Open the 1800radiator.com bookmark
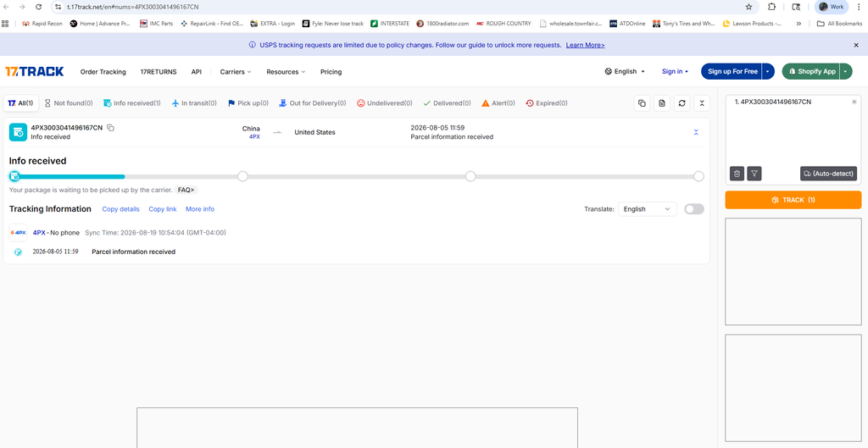Screen dimensions: 868x448 click(442, 23)
